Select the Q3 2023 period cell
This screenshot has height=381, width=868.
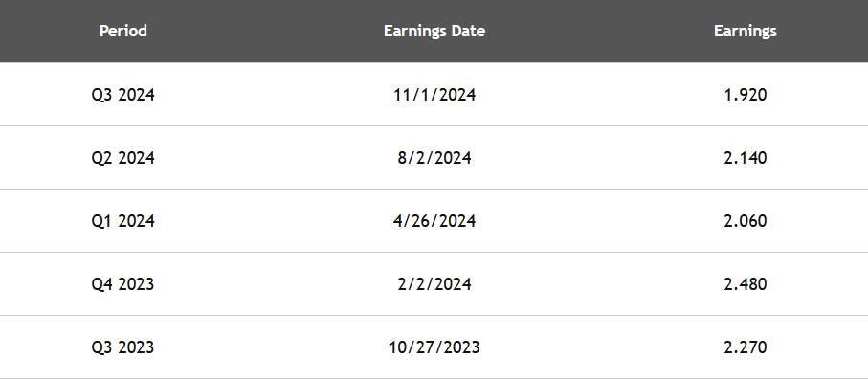[x=122, y=347]
